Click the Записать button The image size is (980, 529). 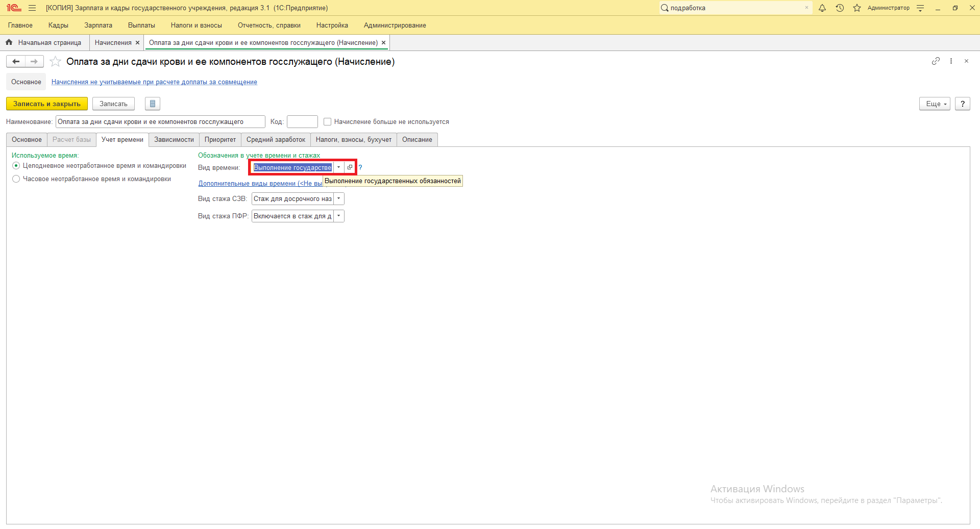pyautogui.click(x=113, y=104)
